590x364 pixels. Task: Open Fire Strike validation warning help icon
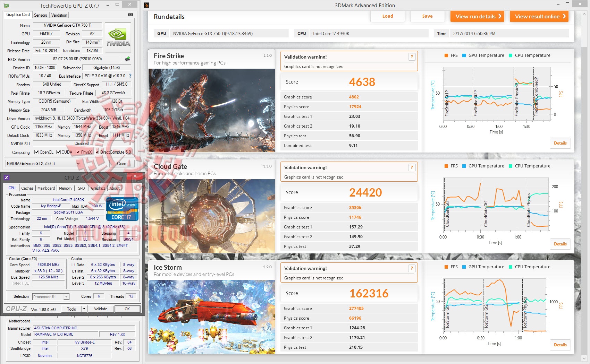412,57
